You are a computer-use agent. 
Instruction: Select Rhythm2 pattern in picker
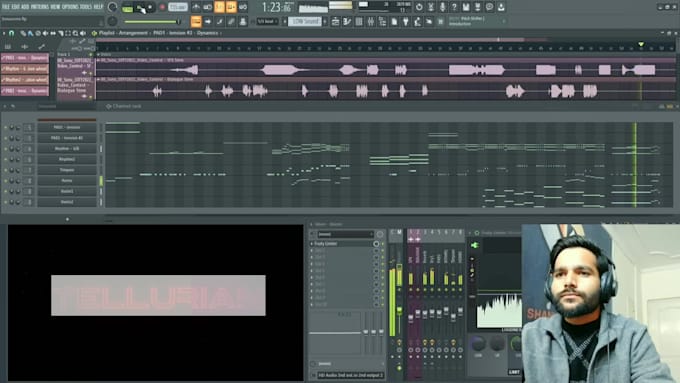point(25,80)
